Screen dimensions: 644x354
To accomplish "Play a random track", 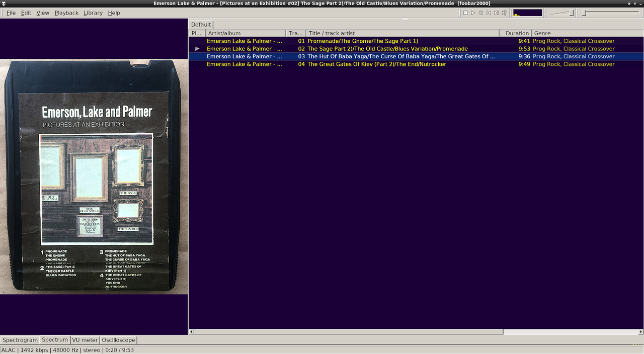I will point(504,13).
